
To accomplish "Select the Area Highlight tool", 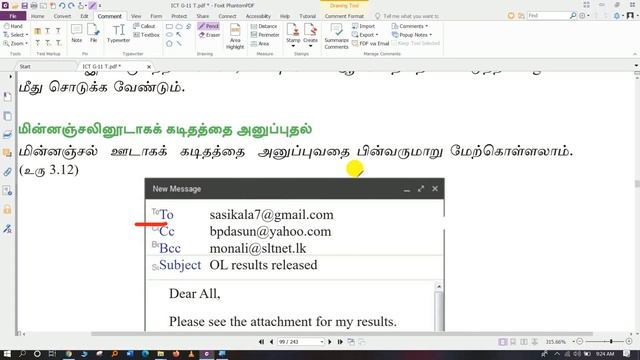I will pos(235,36).
